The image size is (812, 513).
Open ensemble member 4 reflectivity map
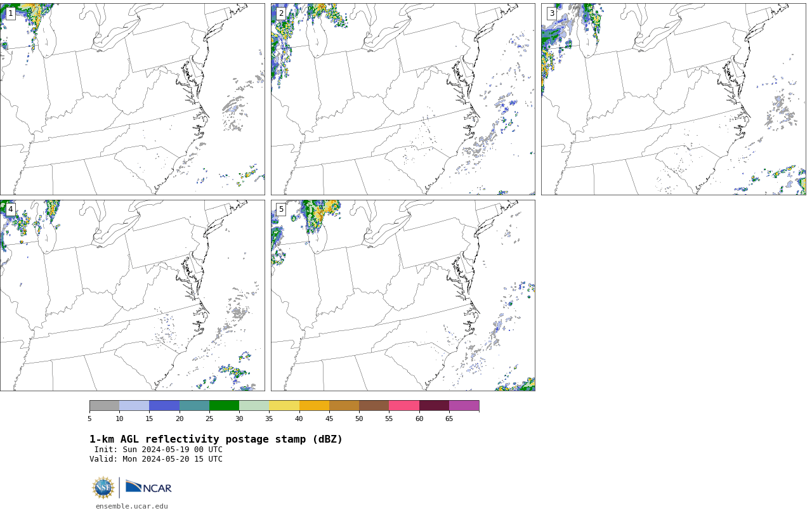point(132,295)
